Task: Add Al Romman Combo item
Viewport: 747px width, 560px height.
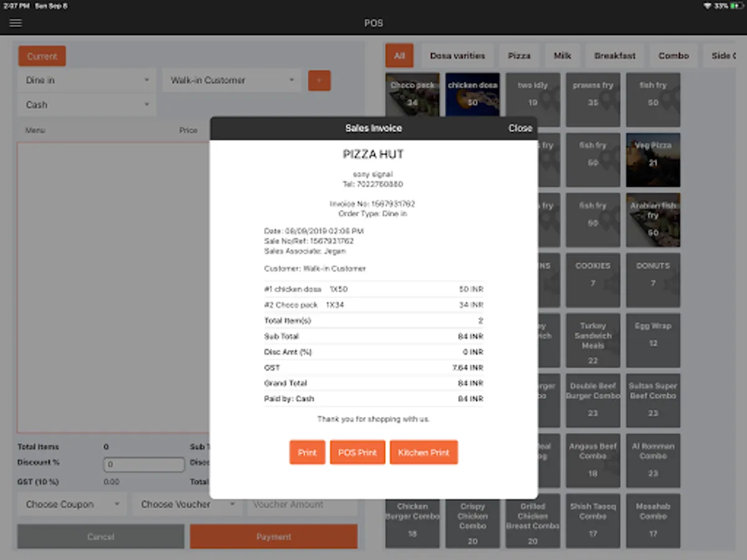Action: (653, 460)
